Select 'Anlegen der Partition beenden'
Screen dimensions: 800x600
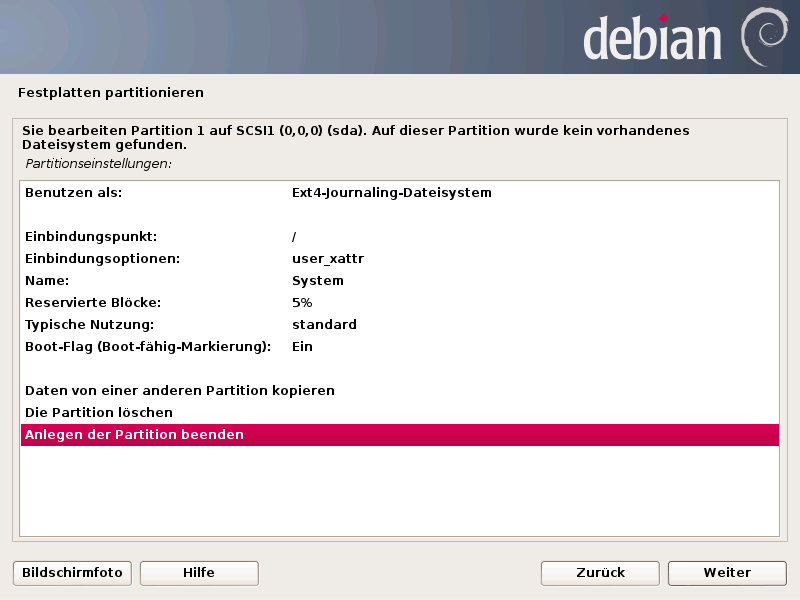[x=135, y=435]
